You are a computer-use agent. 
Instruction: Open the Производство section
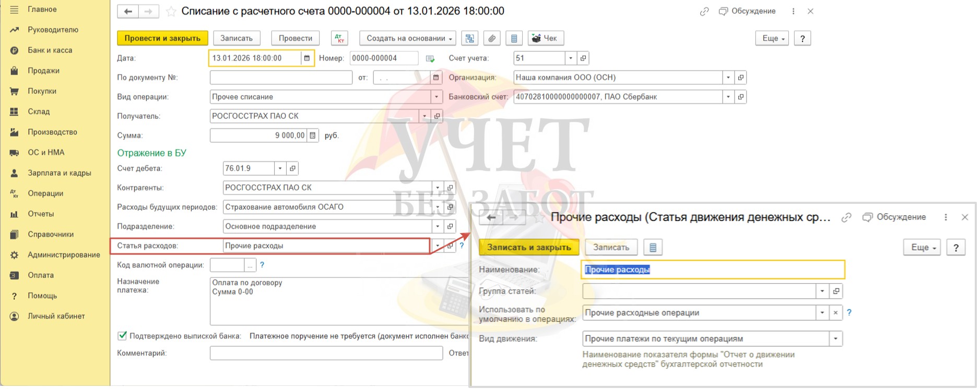point(52,132)
